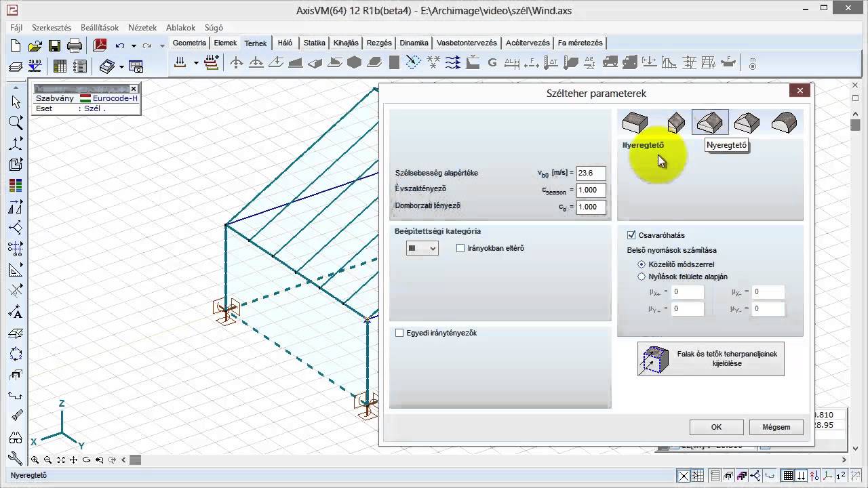Expand the layer manager dropdown arrow

(x=121, y=66)
